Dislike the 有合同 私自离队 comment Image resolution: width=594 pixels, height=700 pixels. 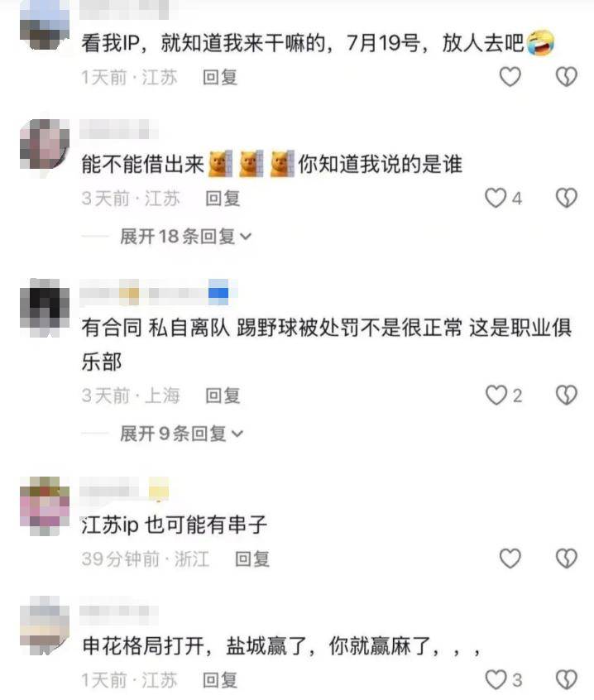[x=567, y=395]
